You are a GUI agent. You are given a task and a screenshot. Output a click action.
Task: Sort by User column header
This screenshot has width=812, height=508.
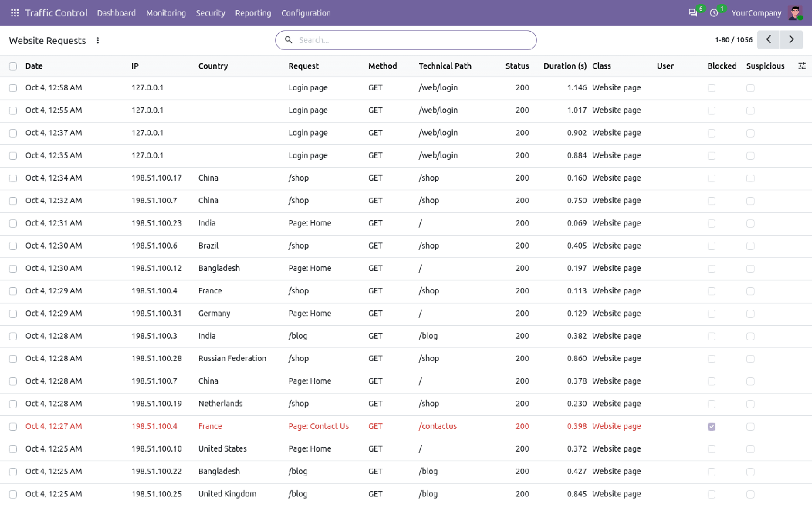[x=665, y=66]
